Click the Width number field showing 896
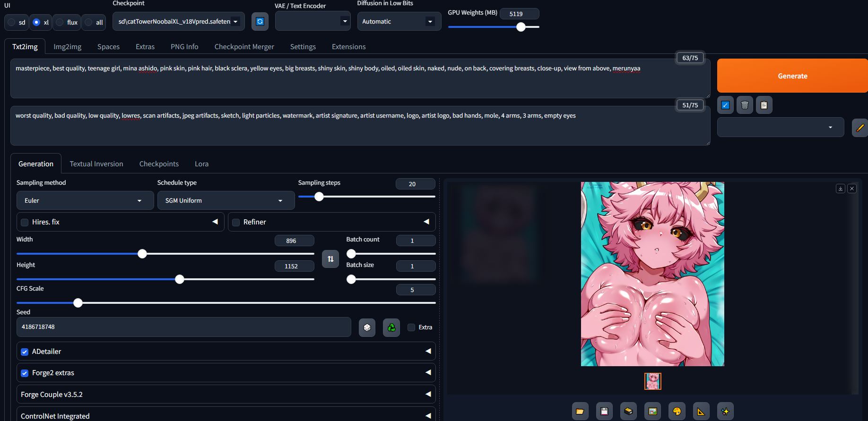This screenshot has width=868, height=421. pyautogui.click(x=294, y=241)
